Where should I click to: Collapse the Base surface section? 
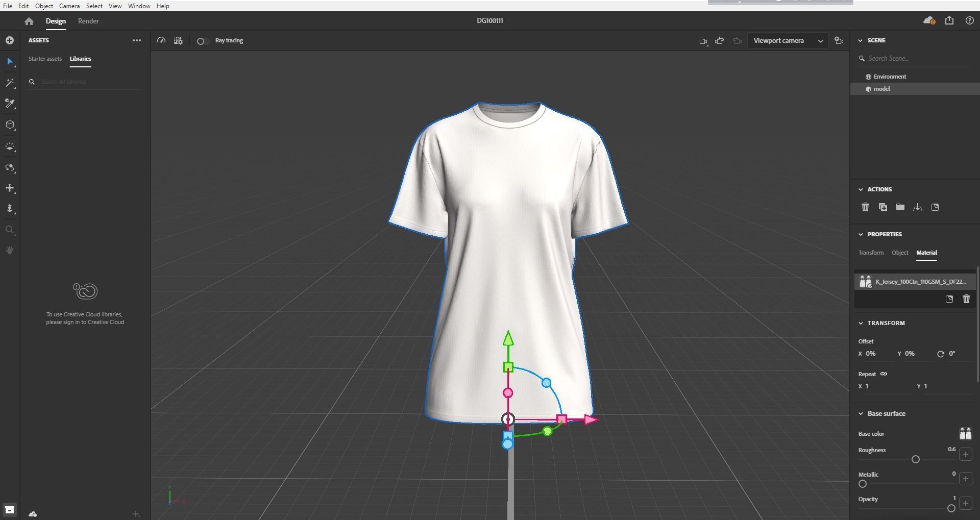click(861, 414)
